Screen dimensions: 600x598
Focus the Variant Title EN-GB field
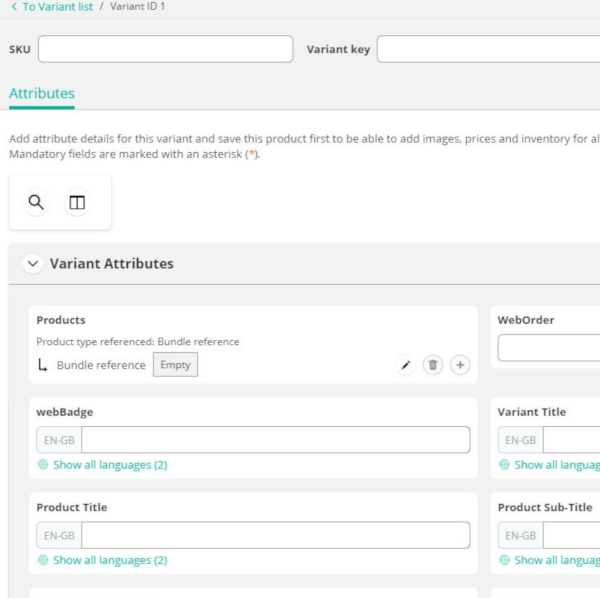(x=572, y=440)
